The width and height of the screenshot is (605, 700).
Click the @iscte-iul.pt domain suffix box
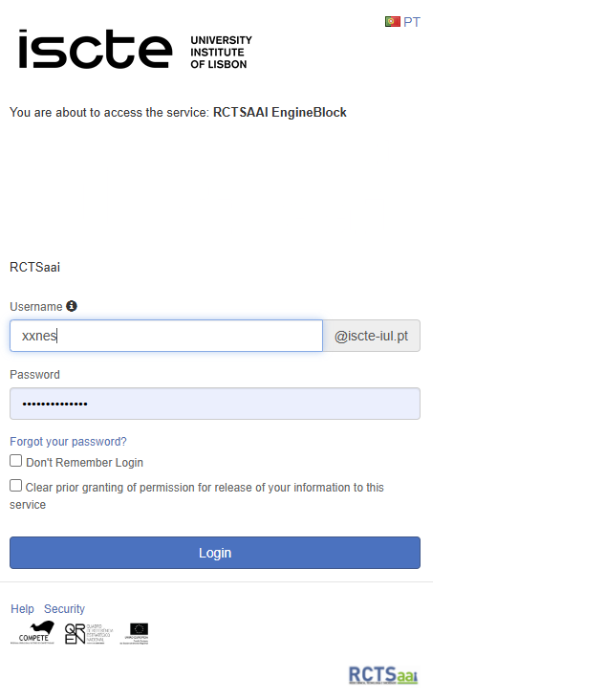point(372,336)
